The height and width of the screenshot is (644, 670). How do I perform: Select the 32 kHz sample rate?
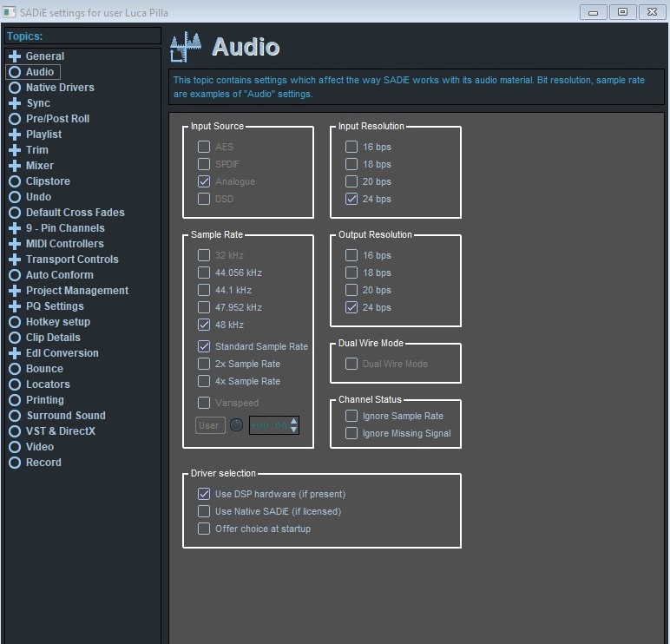point(204,255)
